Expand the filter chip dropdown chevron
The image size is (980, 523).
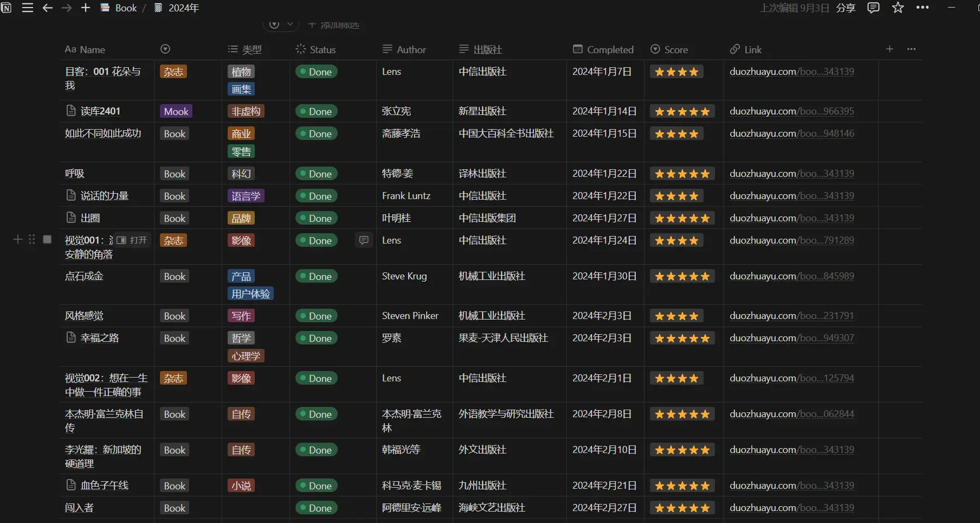[290, 24]
